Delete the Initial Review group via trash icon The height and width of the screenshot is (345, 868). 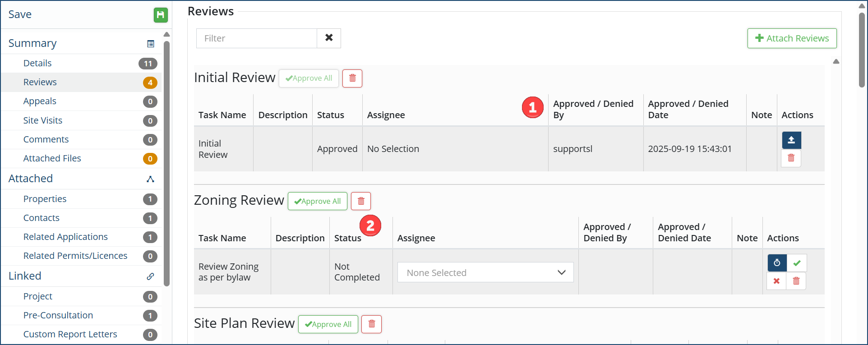(352, 78)
